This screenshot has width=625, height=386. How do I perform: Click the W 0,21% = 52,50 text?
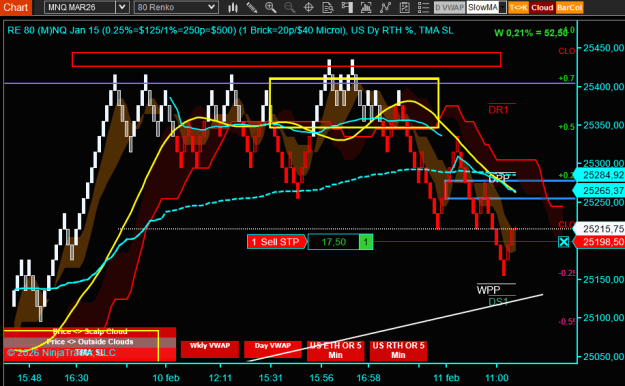pyautogui.click(x=531, y=33)
